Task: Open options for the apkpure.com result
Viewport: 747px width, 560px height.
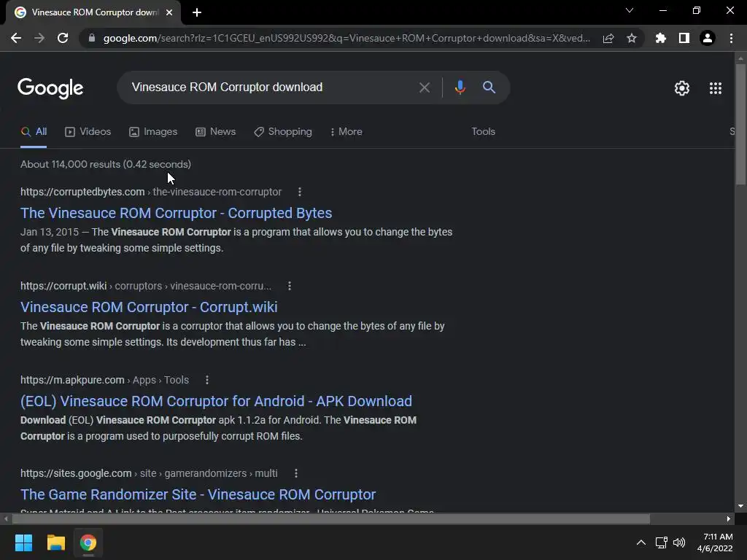Action: (x=206, y=380)
